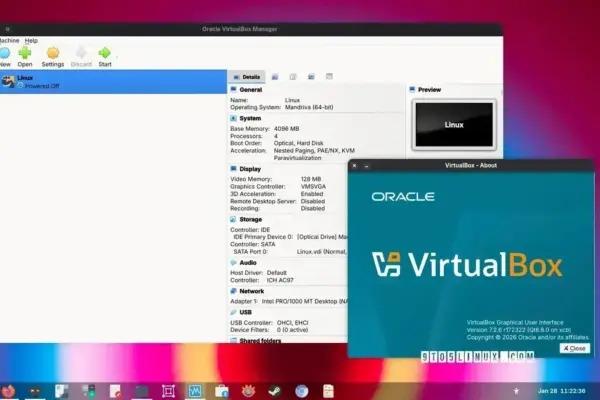Launch Firefox from the taskbar

click(8, 391)
